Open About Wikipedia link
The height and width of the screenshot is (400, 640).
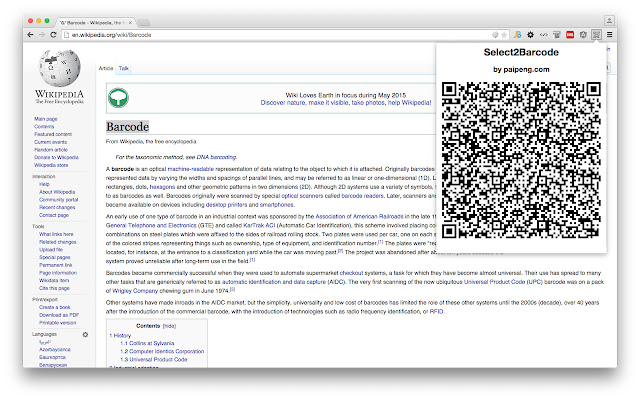tap(57, 192)
